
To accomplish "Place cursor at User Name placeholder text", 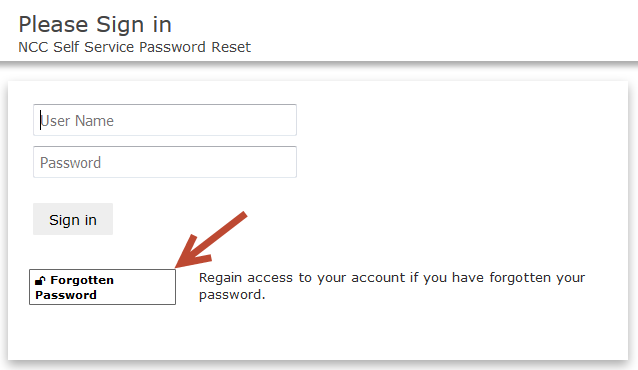I will click(x=77, y=121).
